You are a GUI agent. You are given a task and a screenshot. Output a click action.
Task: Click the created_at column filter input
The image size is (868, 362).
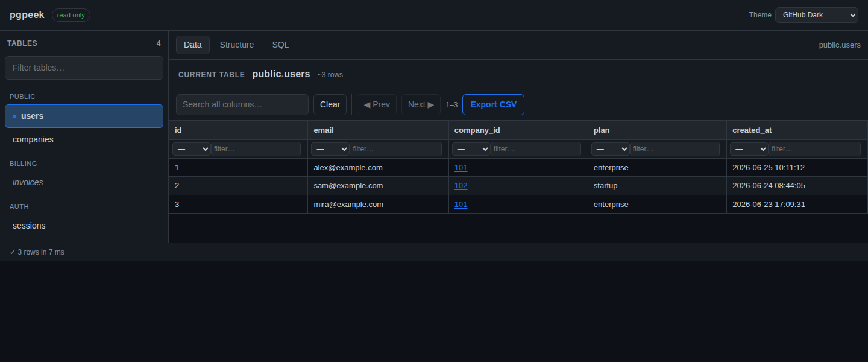pyautogui.click(x=814, y=149)
